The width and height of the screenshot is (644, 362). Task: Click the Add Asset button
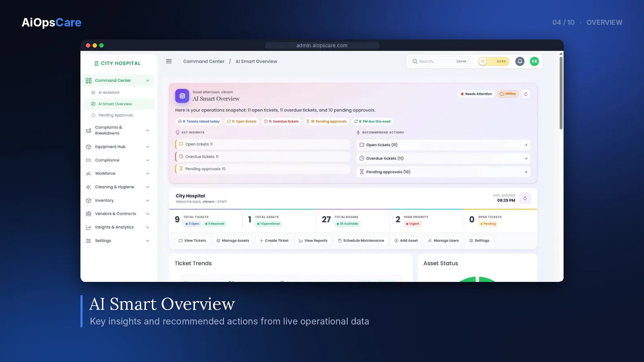point(406,241)
